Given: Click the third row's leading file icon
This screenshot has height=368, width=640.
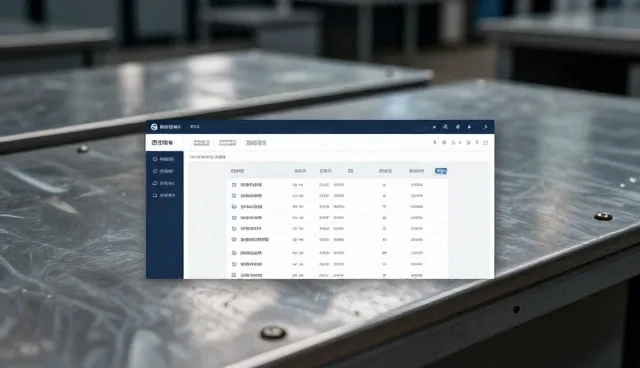Looking at the screenshot, I should pos(234,207).
